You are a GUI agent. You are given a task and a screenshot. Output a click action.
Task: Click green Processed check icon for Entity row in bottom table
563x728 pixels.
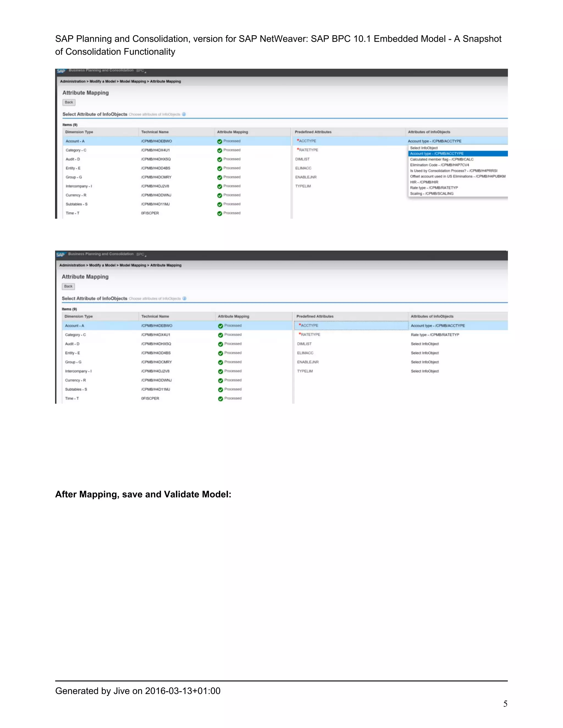point(220,353)
